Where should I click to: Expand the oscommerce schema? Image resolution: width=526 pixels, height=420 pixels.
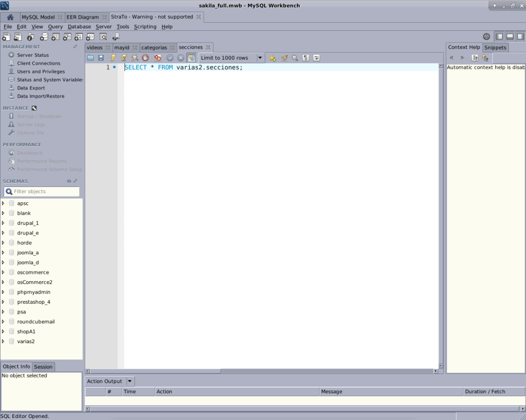(3, 272)
